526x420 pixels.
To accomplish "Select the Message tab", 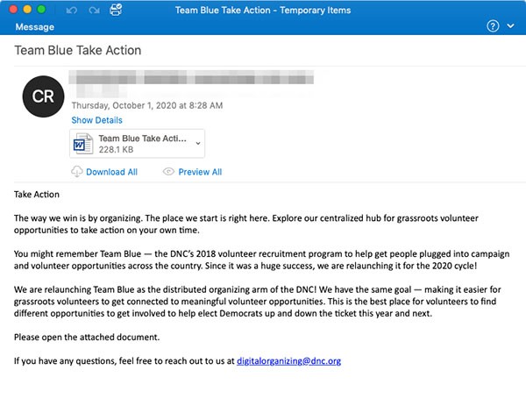I will [34, 27].
